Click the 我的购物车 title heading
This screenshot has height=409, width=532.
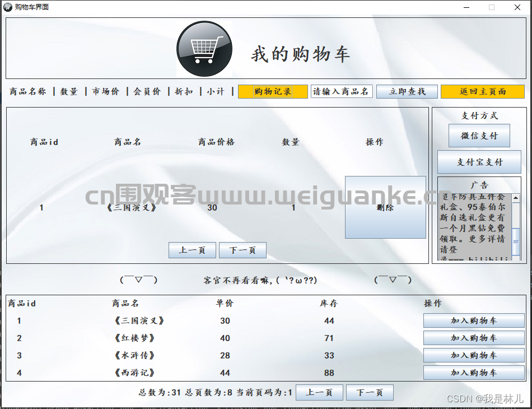(300, 55)
